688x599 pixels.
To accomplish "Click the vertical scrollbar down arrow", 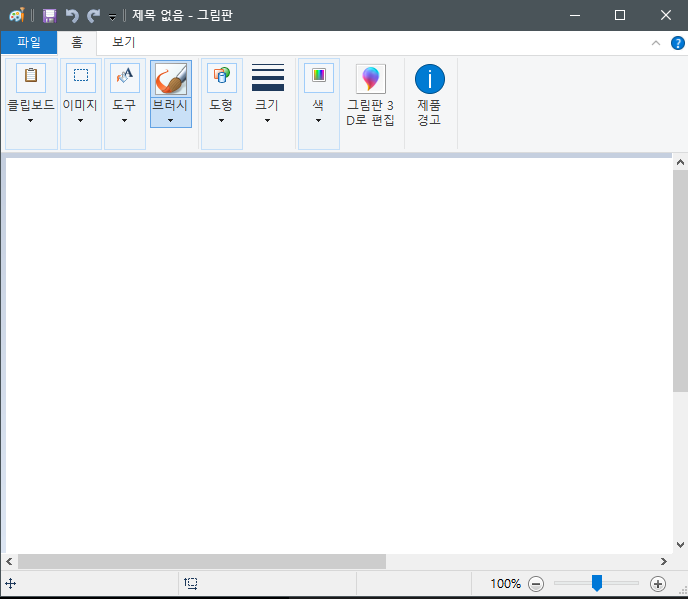I will 680,544.
